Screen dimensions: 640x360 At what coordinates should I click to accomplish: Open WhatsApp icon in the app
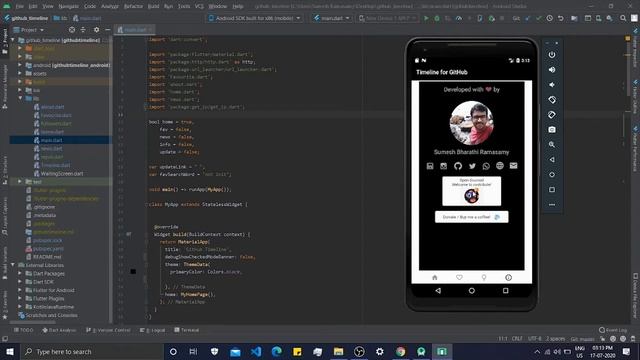486,166
